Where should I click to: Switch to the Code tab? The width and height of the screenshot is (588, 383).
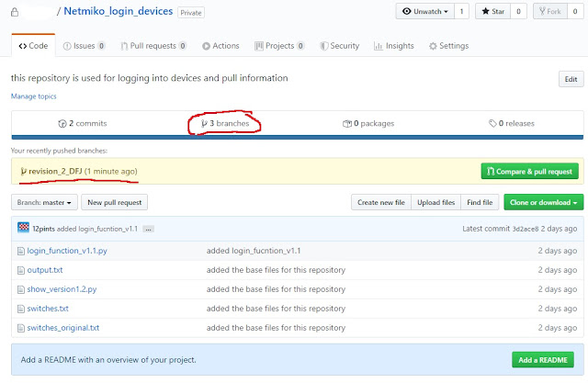[x=33, y=46]
